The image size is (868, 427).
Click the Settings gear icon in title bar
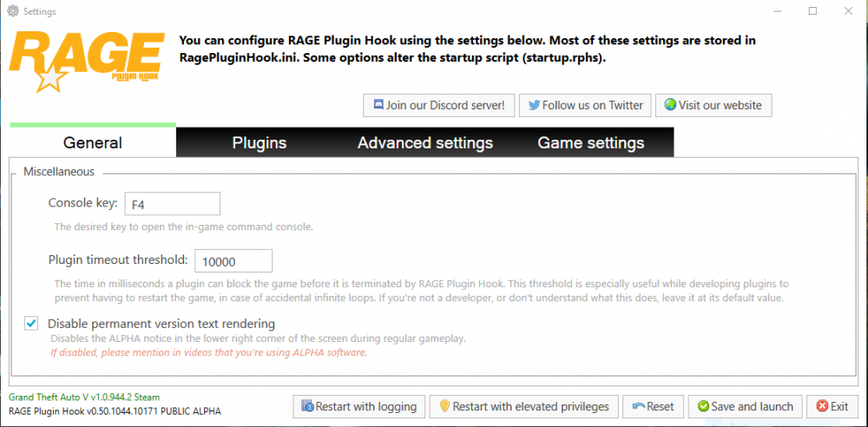10,12
